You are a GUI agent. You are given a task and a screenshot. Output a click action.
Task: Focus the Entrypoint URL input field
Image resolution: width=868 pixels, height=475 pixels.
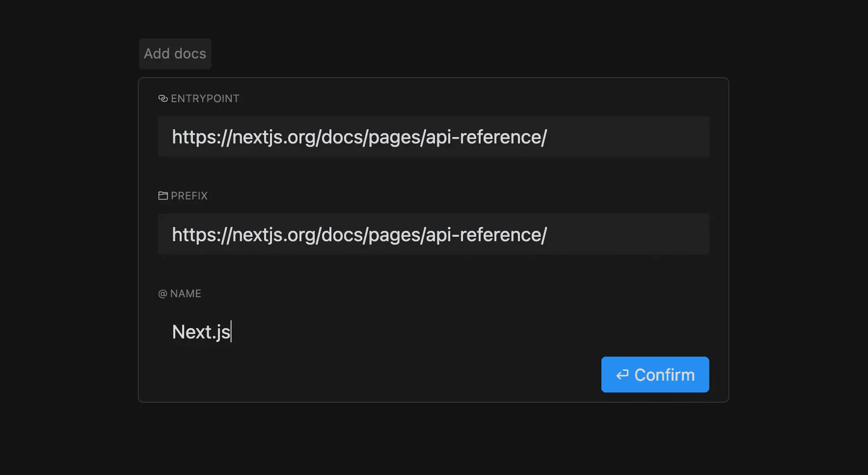point(433,137)
